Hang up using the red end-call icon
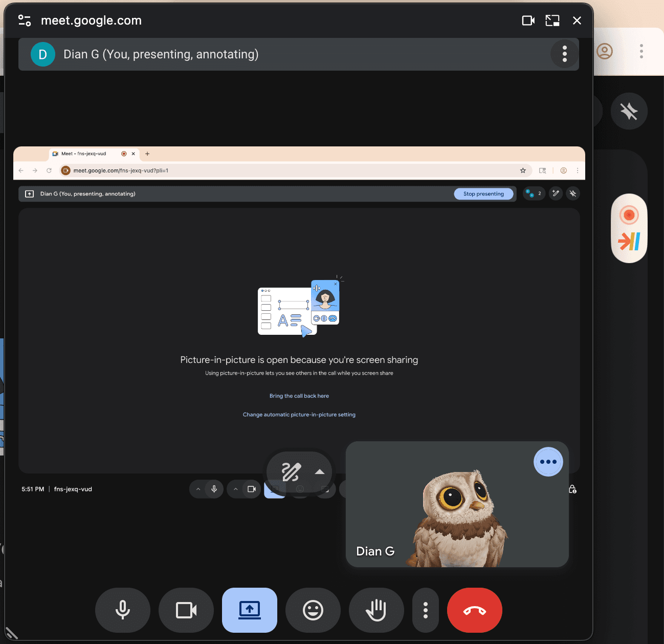The height and width of the screenshot is (644, 664). coord(474,610)
